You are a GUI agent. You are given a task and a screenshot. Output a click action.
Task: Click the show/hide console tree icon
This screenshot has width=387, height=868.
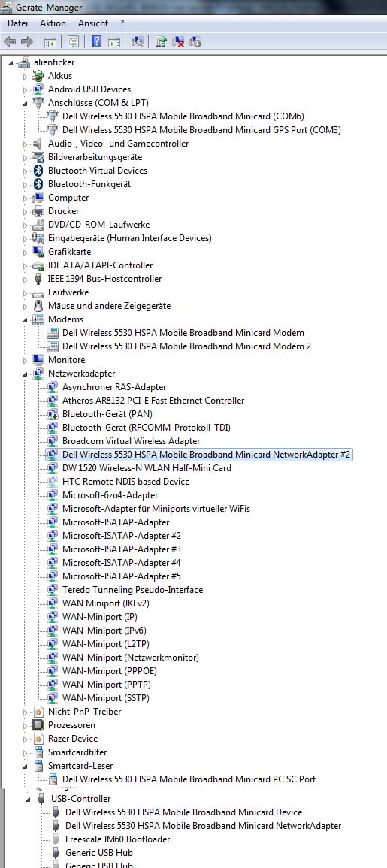(x=50, y=41)
